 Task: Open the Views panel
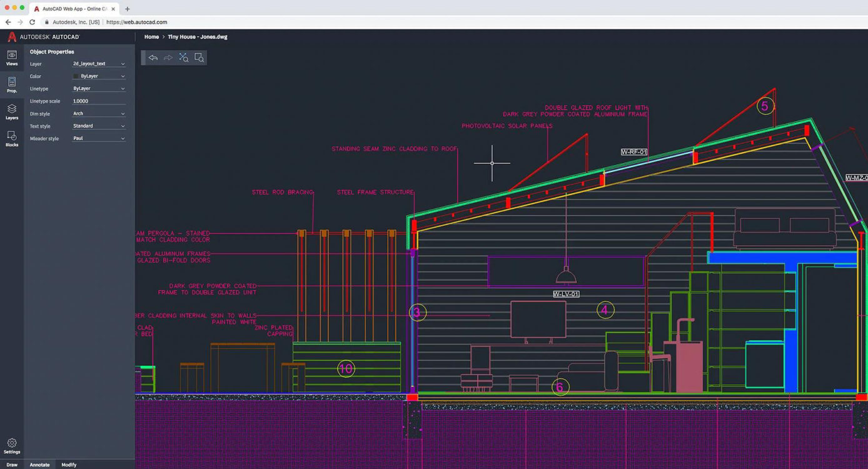coord(11,58)
